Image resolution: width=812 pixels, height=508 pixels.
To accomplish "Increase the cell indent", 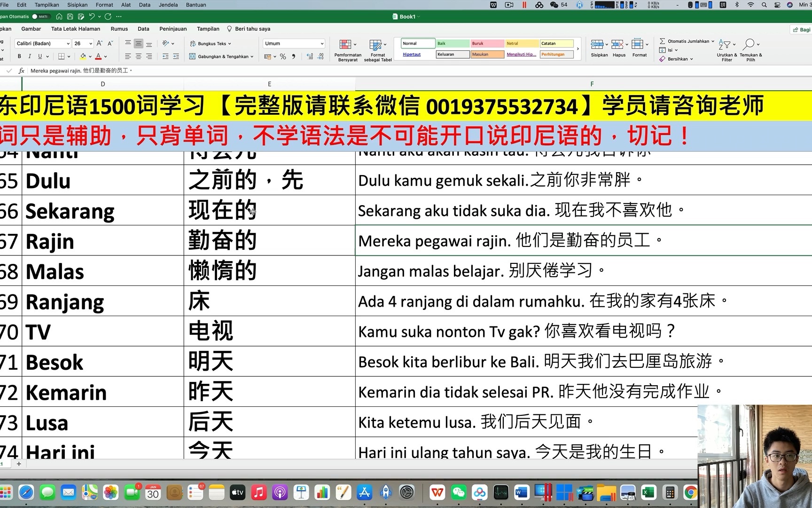I will click(176, 56).
